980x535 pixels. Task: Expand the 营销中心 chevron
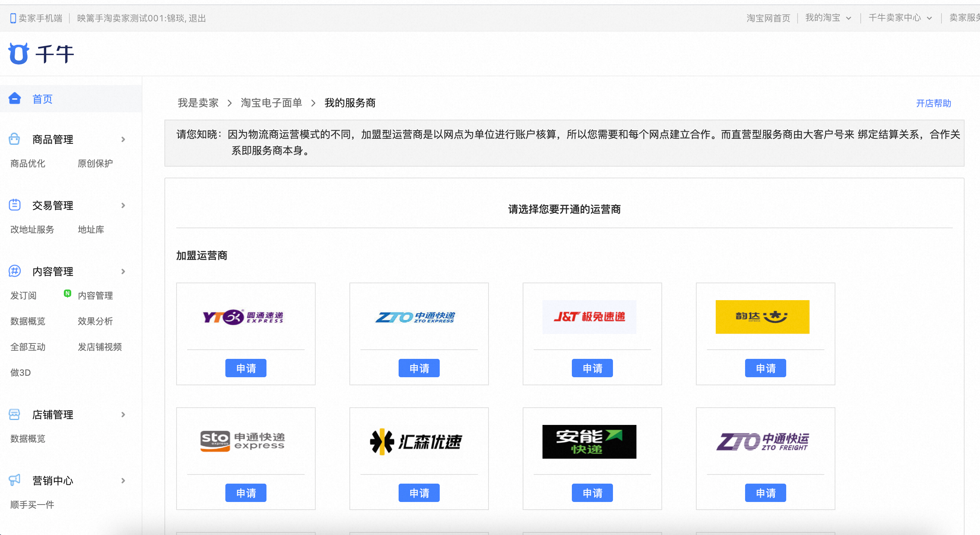(123, 481)
